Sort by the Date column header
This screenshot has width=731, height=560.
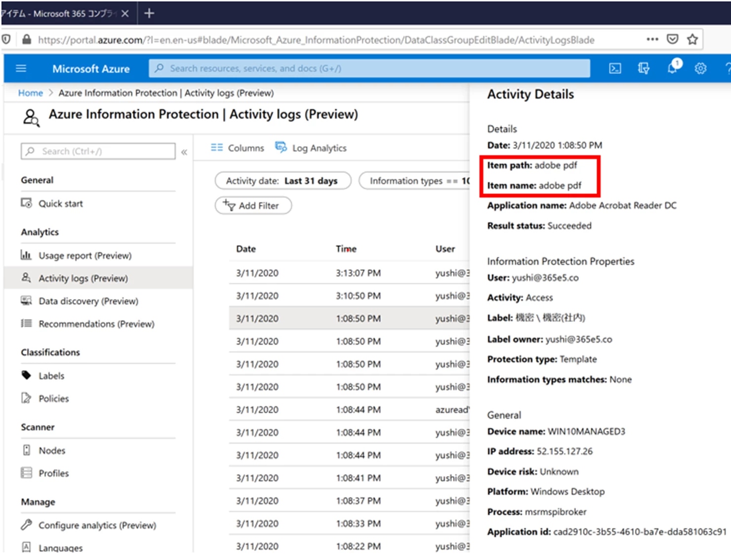246,249
